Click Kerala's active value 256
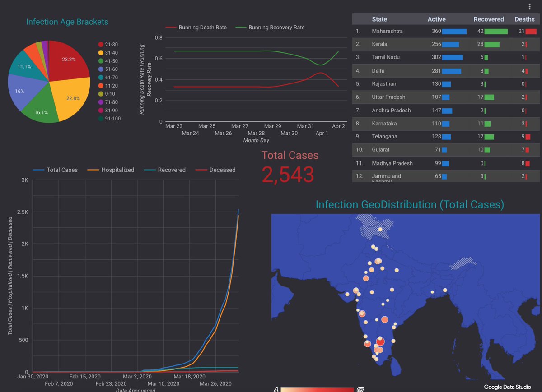This screenshot has width=542, height=392. coord(436,44)
